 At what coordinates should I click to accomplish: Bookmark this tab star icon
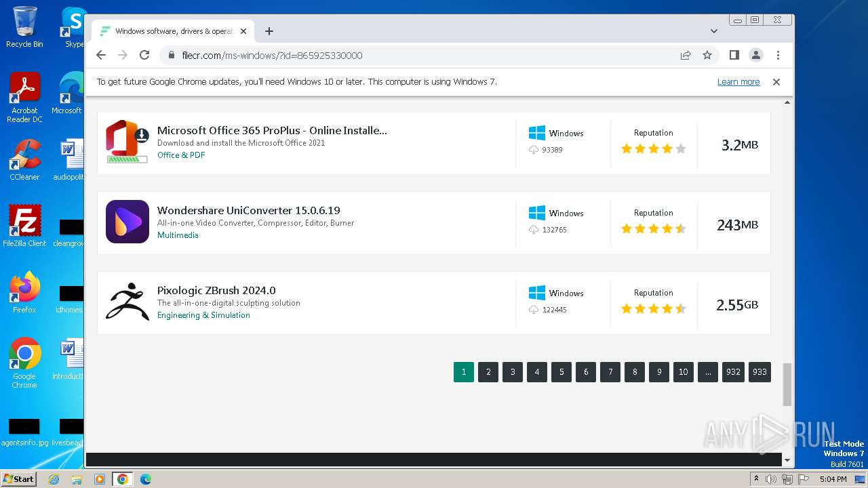point(707,55)
